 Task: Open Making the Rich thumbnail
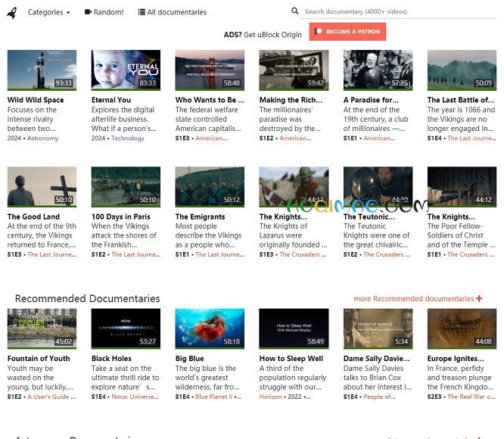click(x=294, y=70)
